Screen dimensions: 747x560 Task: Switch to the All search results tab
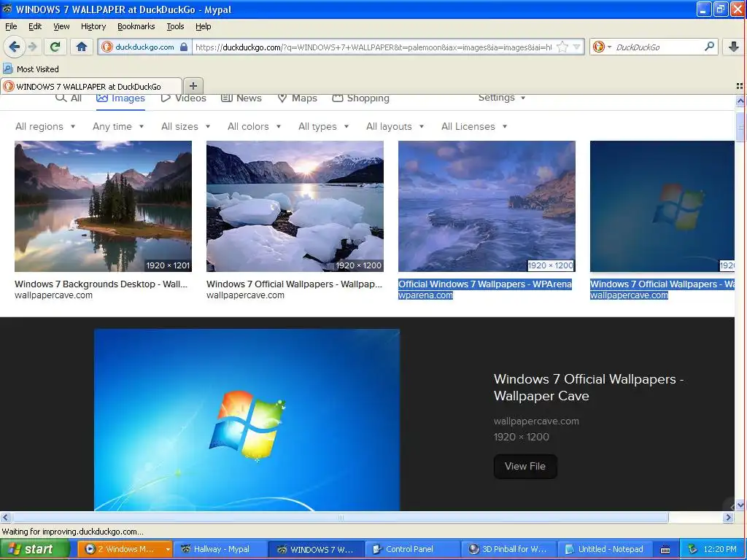pyautogui.click(x=69, y=98)
